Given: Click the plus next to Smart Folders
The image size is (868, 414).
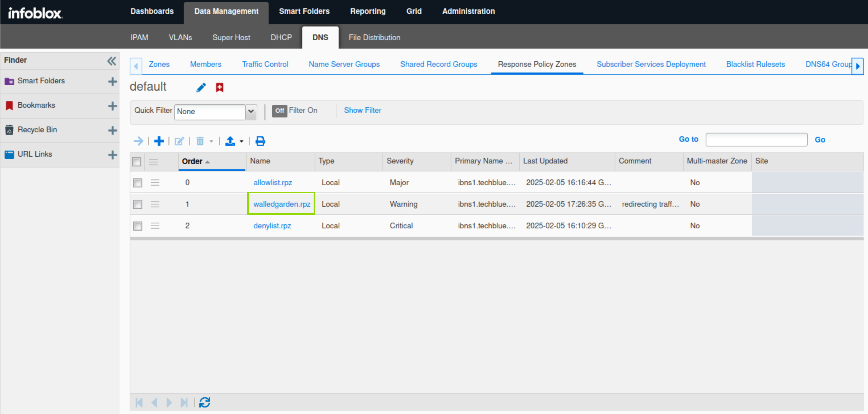Looking at the screenshot, I should tap(112, 81).
